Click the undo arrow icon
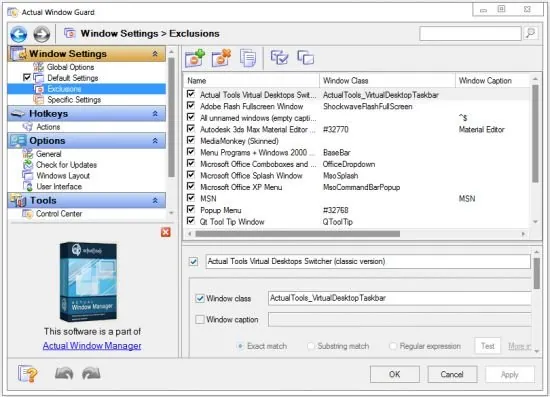This screenshot has width=550, height=397. (x=64, y=374)
